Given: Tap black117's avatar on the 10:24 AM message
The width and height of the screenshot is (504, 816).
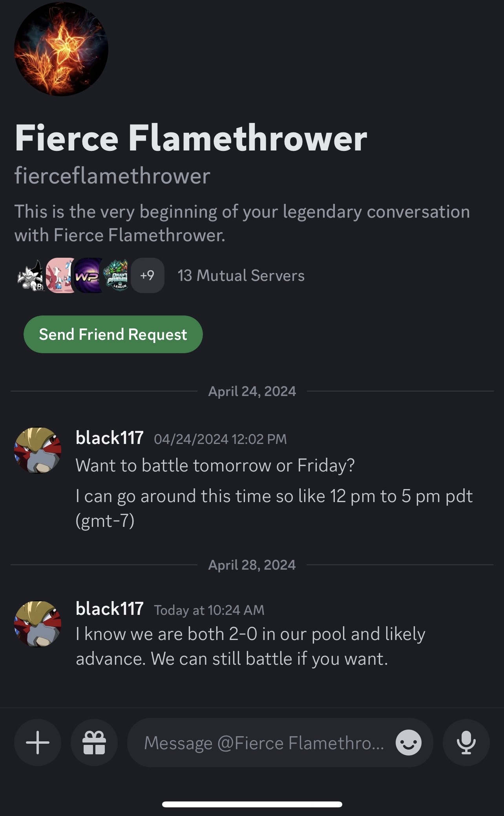Looking at the screenshot, I should point(38,624).
